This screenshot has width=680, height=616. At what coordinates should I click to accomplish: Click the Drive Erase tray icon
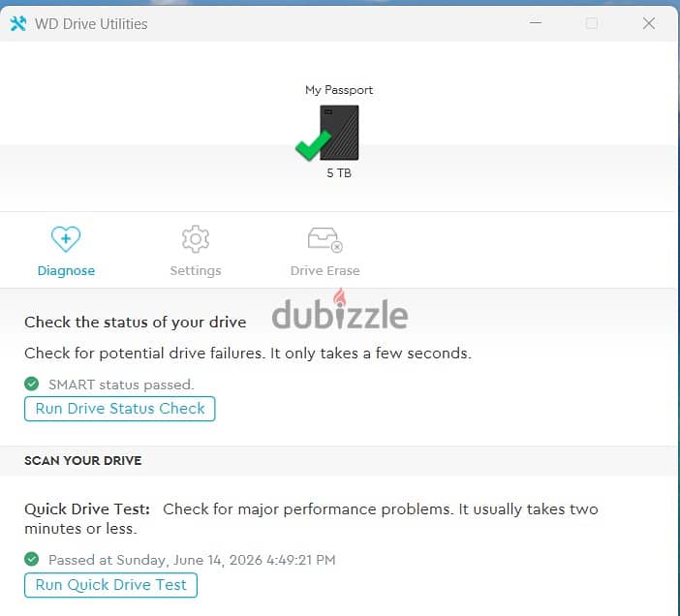[x=325, y=240]
